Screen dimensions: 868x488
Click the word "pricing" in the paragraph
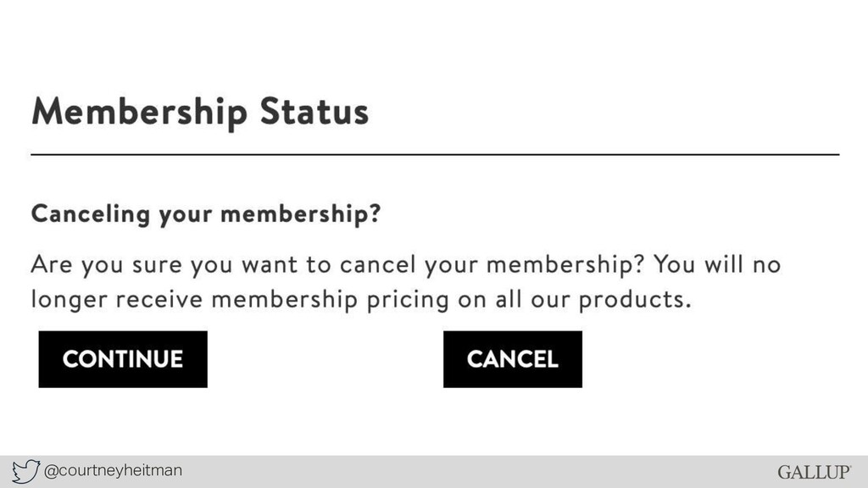pos(408,300)
